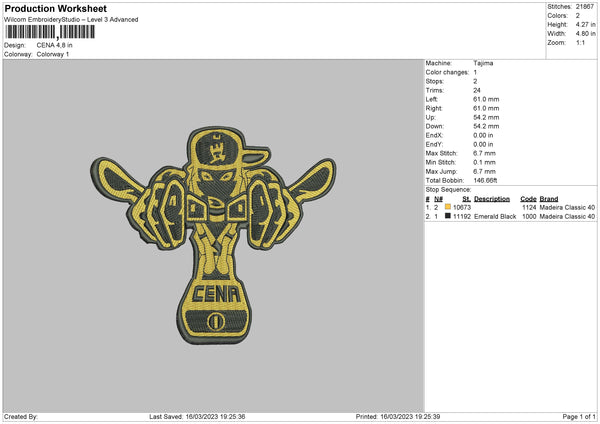Click the N# column header
The width and height of the screenshot is (600, 424).
point(438,199)
